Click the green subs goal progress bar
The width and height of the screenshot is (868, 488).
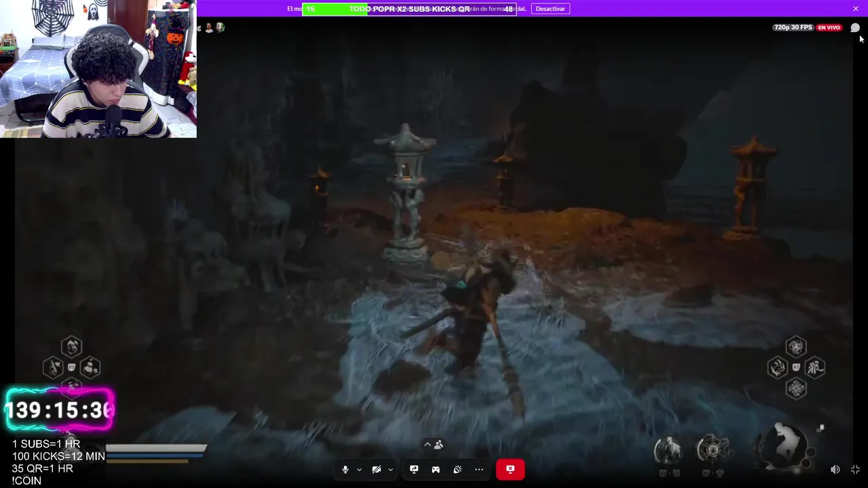tap(409, 9)
